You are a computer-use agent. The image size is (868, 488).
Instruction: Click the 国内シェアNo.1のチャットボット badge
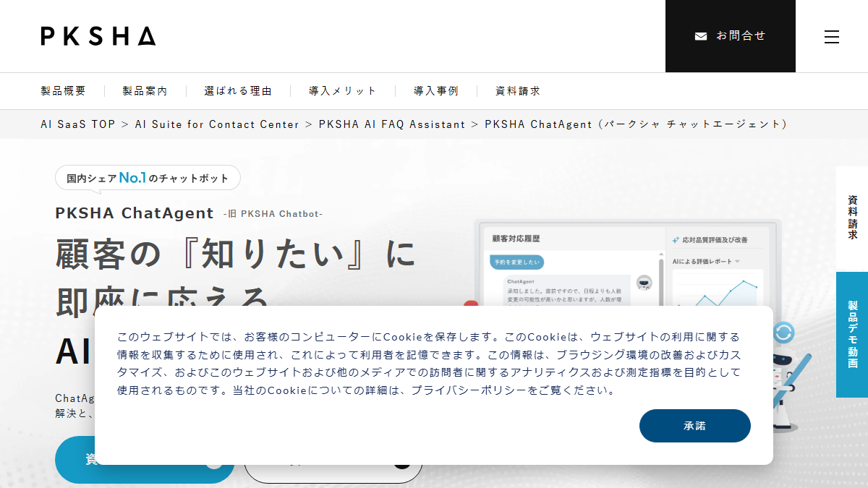[148, 178]
